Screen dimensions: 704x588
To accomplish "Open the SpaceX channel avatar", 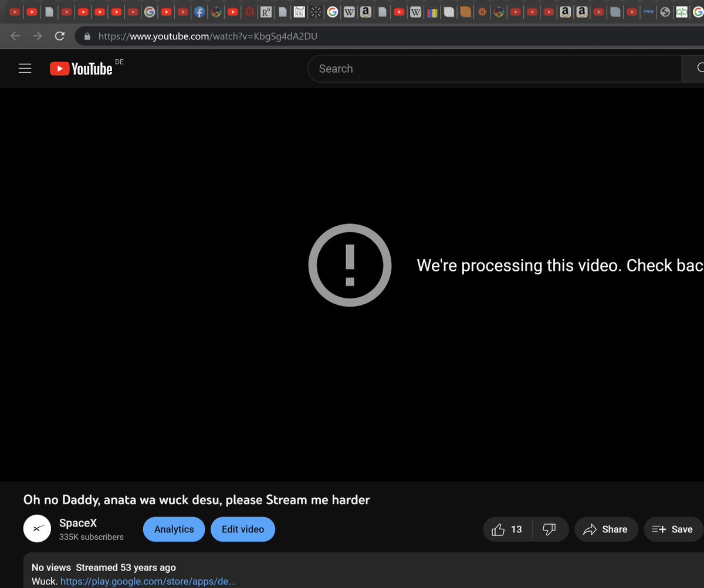I will pos(37,529).
